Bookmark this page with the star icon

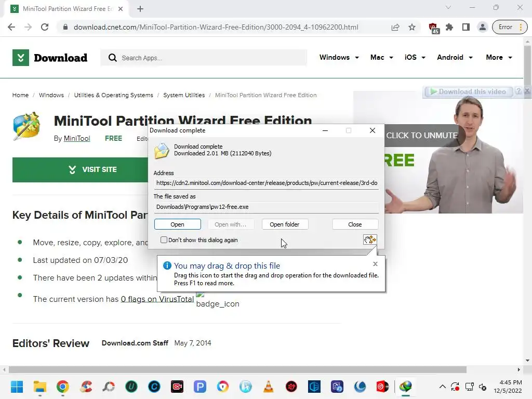[x=412, y=27]
